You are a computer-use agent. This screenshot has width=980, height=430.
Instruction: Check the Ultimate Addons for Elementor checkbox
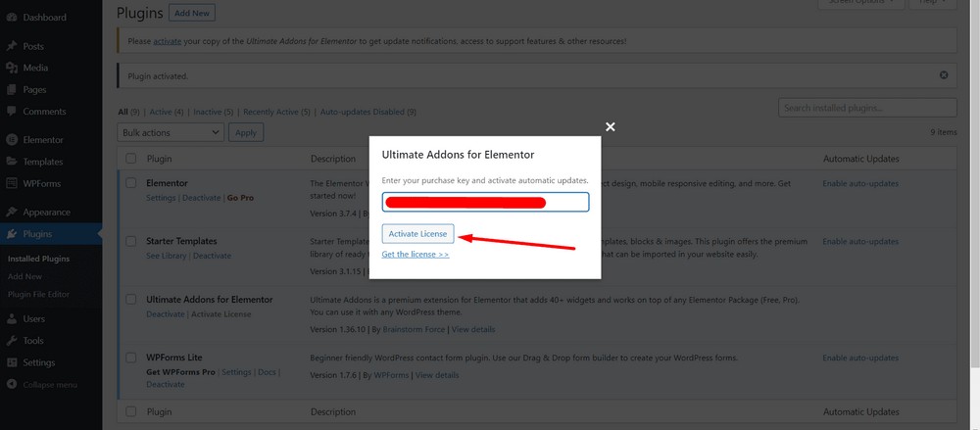pyautogui.click(x=130, y=300)
